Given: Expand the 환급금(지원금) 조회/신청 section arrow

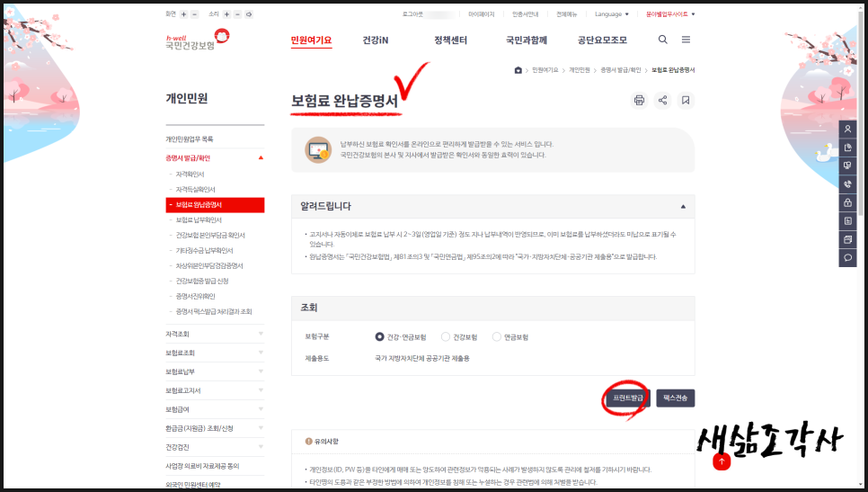Looking at the screenshot, I should coord(261,428).
